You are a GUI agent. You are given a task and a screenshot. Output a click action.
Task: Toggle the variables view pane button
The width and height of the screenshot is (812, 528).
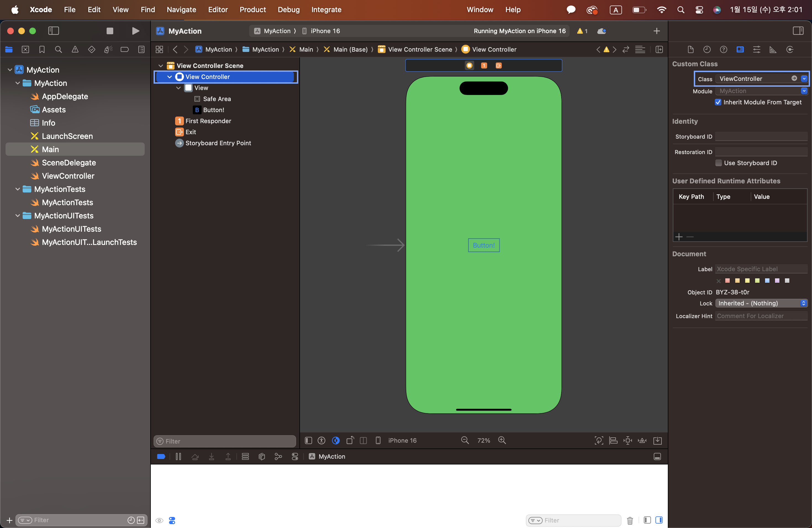[x=647, y=520]
